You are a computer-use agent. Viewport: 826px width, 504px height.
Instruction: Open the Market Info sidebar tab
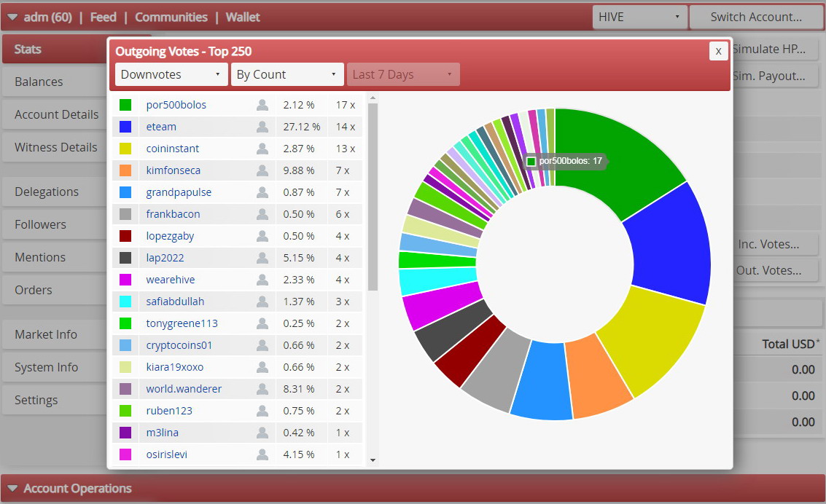[55, 334]
